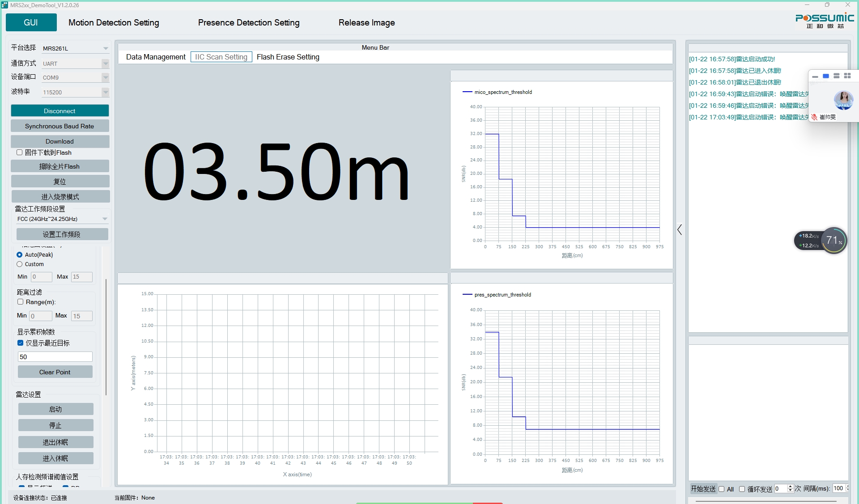This screenshot has height=504, width=859.
Task: Switch to Presence Detection Setting tab
Action: coord(249,22)
